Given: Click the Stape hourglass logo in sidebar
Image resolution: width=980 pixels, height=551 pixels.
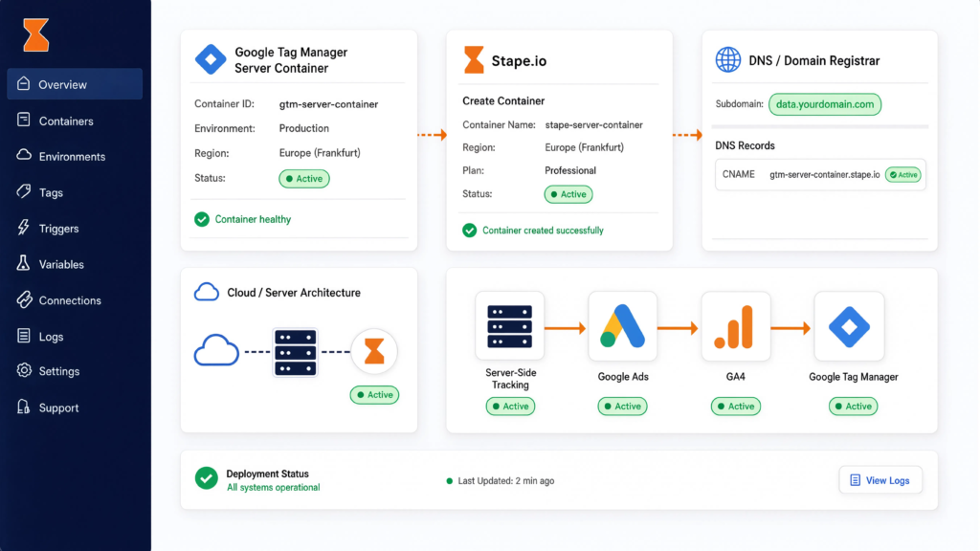Looking at the screenshot, I should [x=35, y=35].
